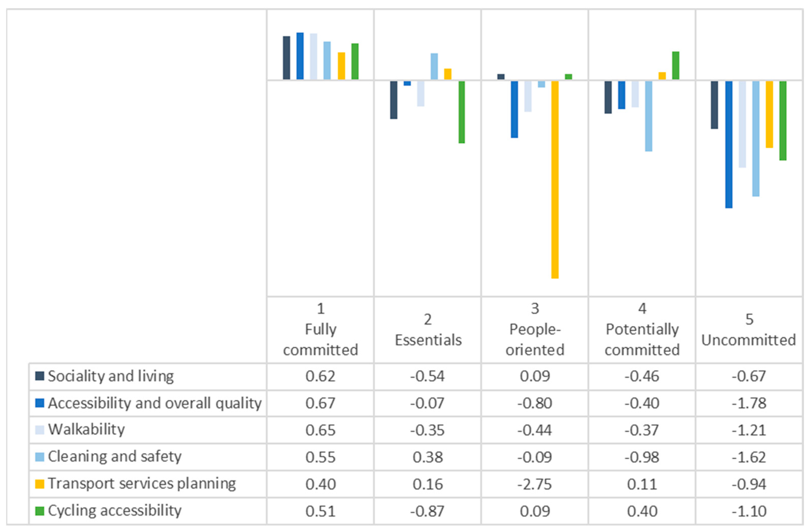Click the Accessibility and overall quality legend swatch
This screenshot has height=532, width=808.
[40, 403]
